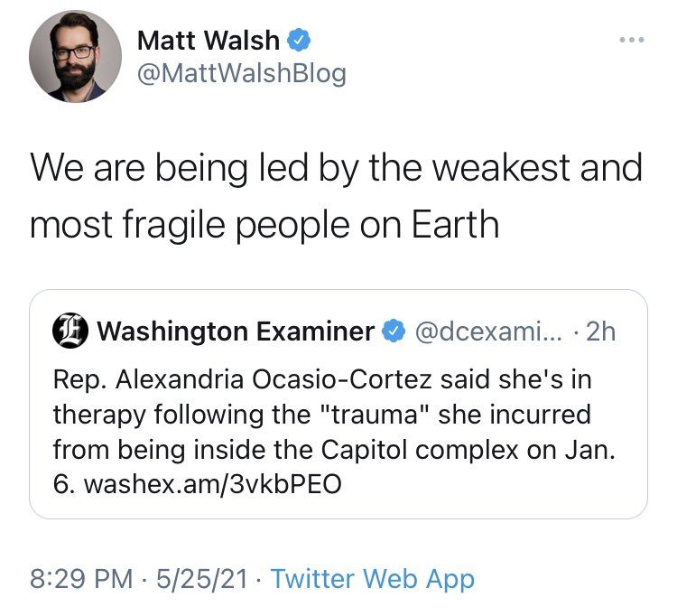Click the Matt Walsh display name
The width and height of the screenshot is (677, 616).
(x=209, y=40)
